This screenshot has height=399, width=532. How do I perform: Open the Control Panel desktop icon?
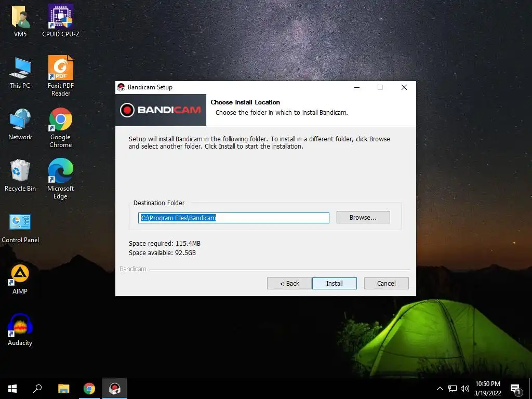20,229
